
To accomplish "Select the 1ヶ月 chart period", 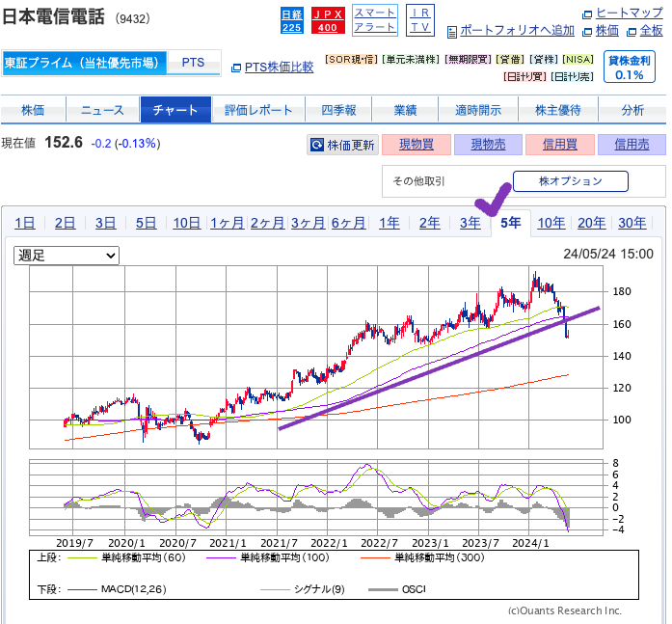I will 228,224.
